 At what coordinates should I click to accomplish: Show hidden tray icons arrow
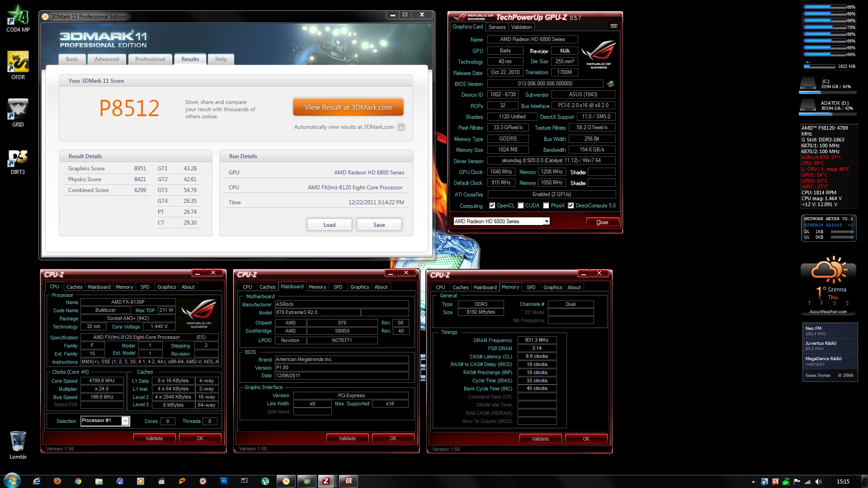(x=753, y=482)
